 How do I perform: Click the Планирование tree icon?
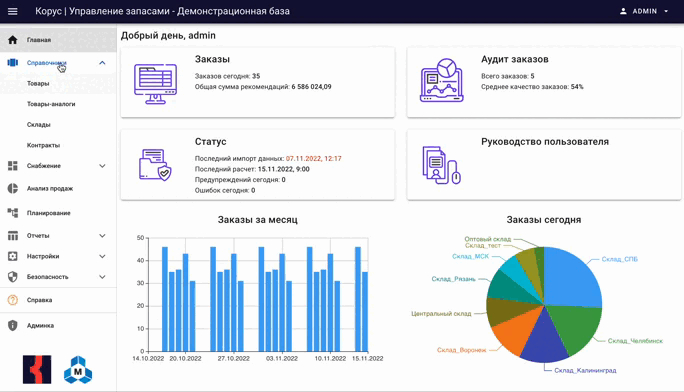tap(13, 213)
